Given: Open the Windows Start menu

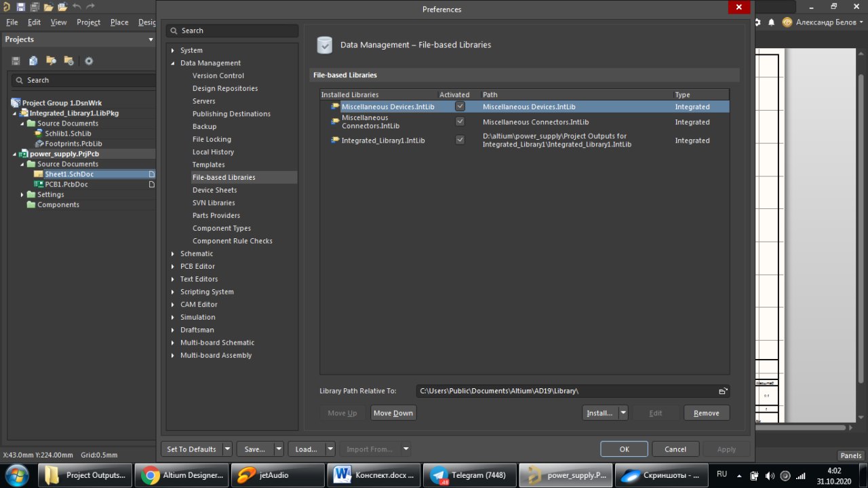Looking at the screenshot, I should point(16,474).
